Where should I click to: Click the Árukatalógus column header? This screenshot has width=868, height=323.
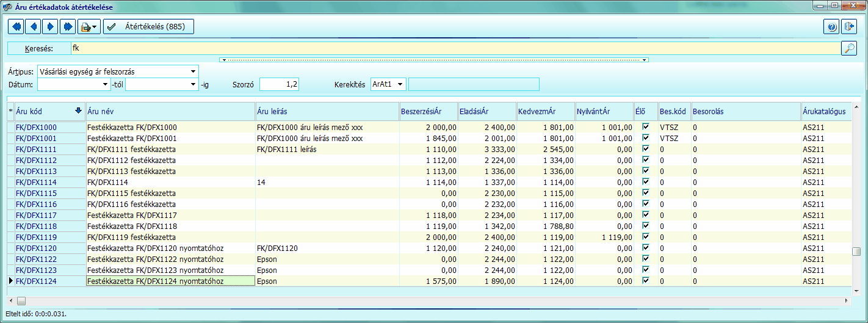click(x=826, y=111)
